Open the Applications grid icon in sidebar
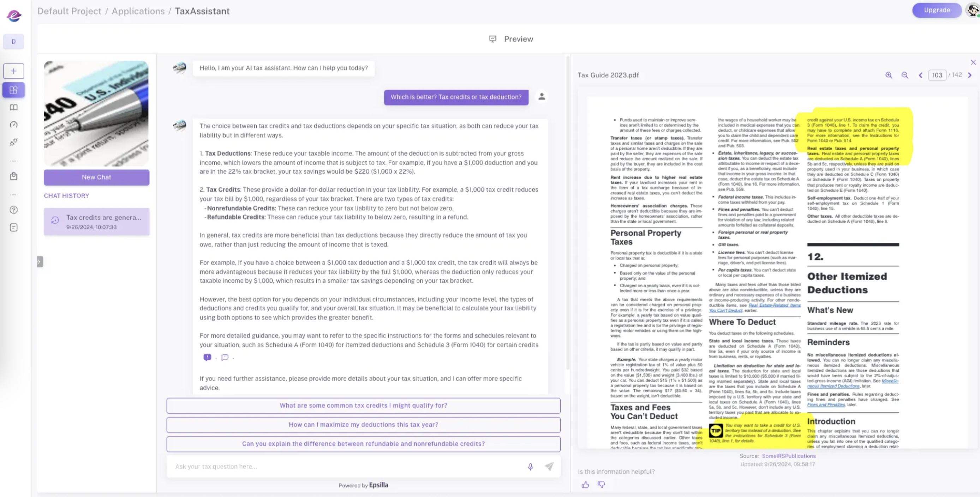The height and width of the screenshot is (497, 980). (14, 90)
